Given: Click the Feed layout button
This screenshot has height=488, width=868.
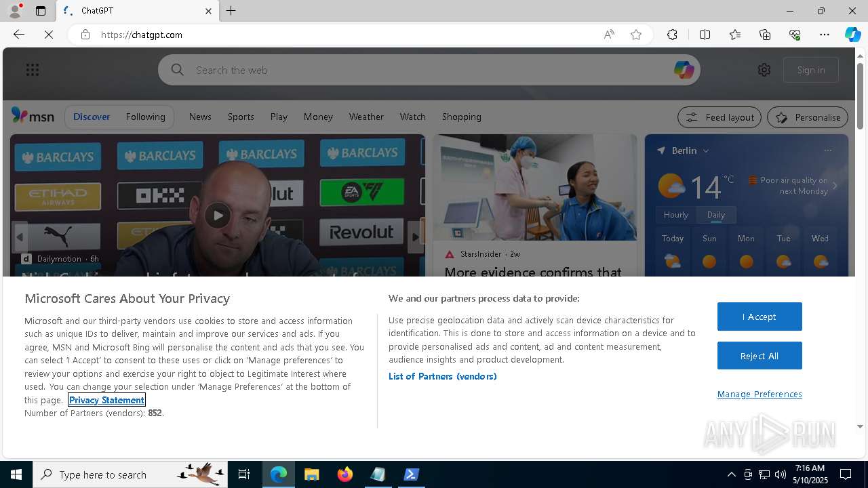Looking at the screenshot, I should [719, 117].
